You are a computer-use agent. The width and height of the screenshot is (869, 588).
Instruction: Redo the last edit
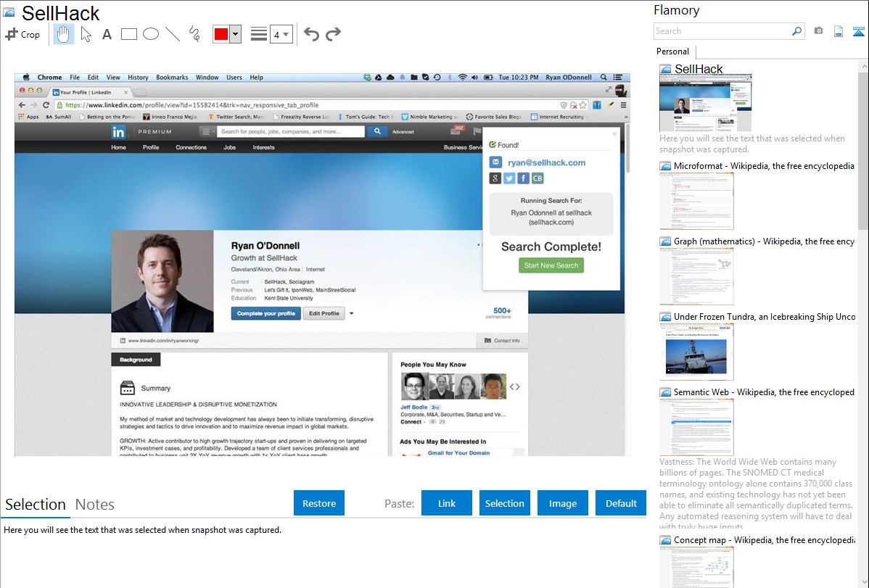[x=333, y=34]
